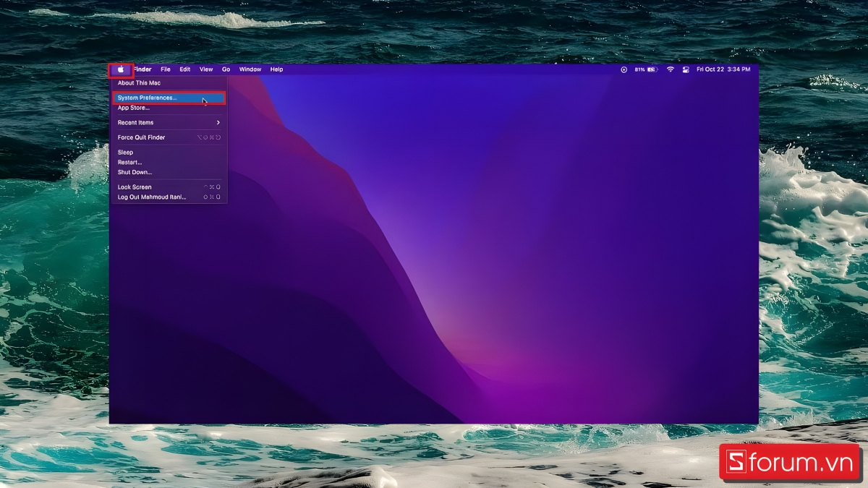The width and height of the screenshot is (868, 488).
Task: Choose Log Out Mahmoud Itani…
Action: point(169,197)
